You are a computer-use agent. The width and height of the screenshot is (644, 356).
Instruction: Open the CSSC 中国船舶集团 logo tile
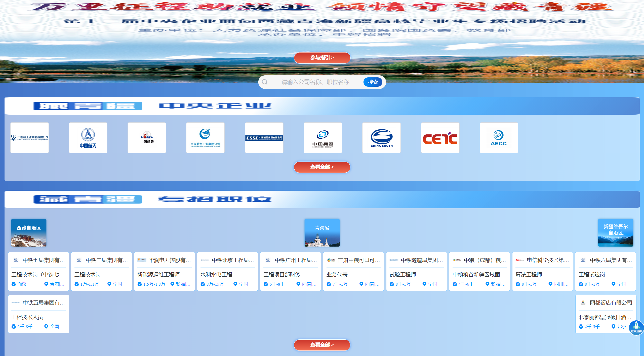point(264,138)
